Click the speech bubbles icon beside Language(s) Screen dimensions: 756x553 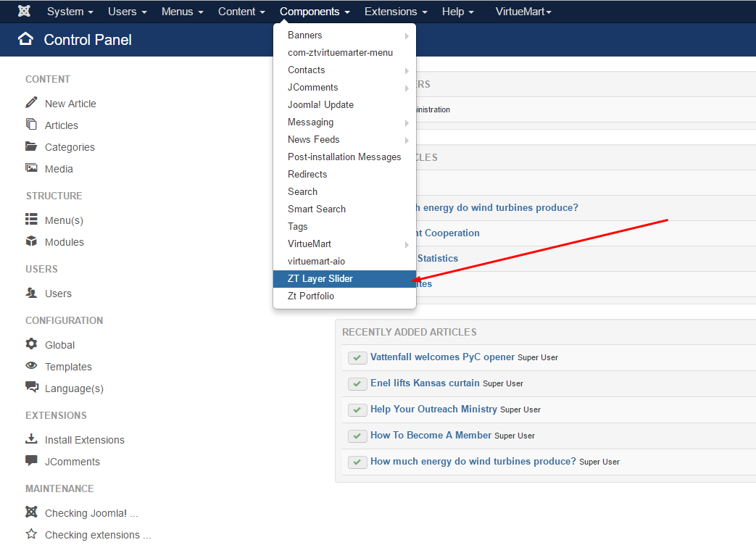(32, 387)
